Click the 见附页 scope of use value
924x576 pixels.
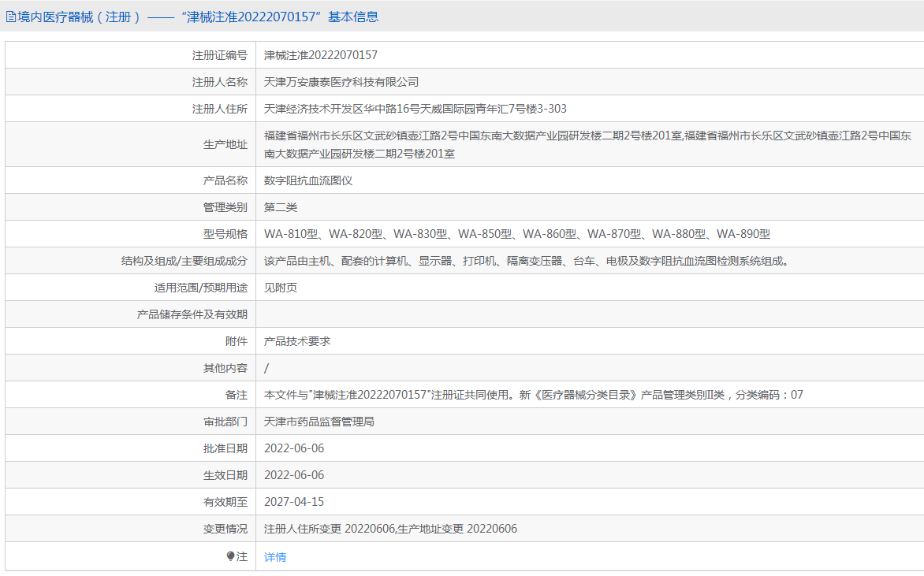tap(281, 288)
